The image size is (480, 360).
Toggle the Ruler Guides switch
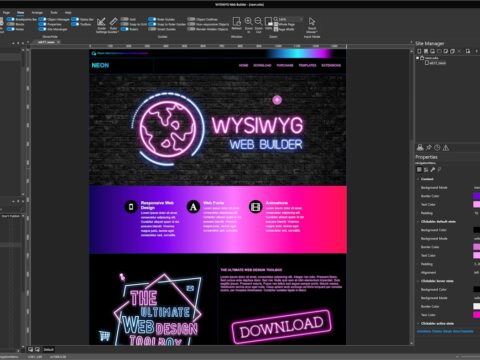pos(152,19)
